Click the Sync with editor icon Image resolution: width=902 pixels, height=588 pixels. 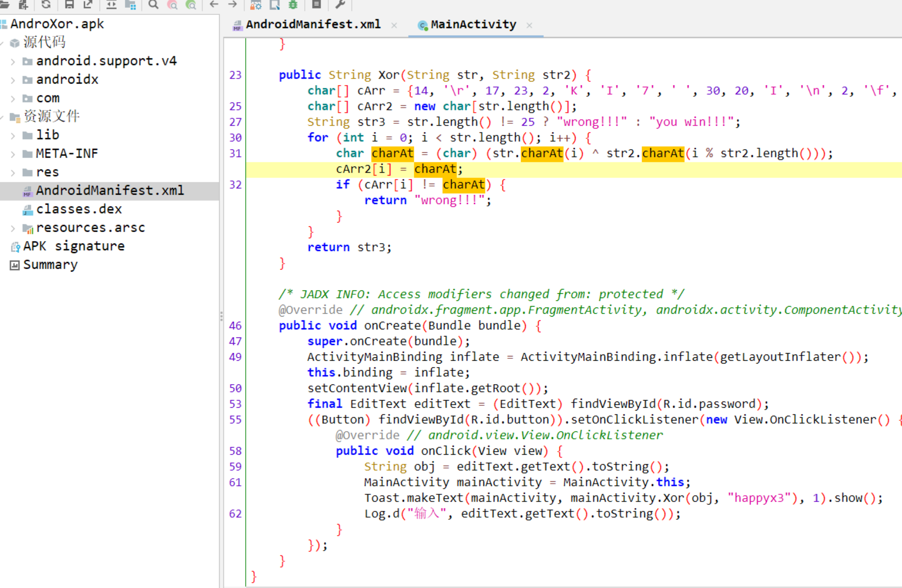click(112, 4)
